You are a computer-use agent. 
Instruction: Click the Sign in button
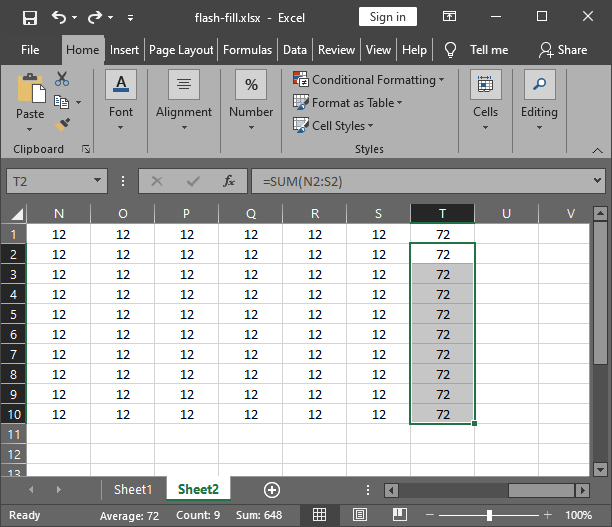click(388, 17)
